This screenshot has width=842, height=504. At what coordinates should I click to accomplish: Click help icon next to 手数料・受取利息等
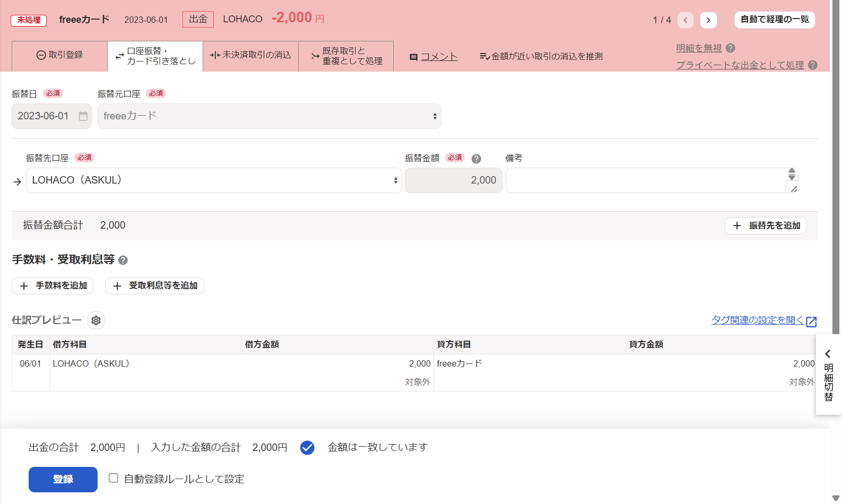click(x=123, y=260)
